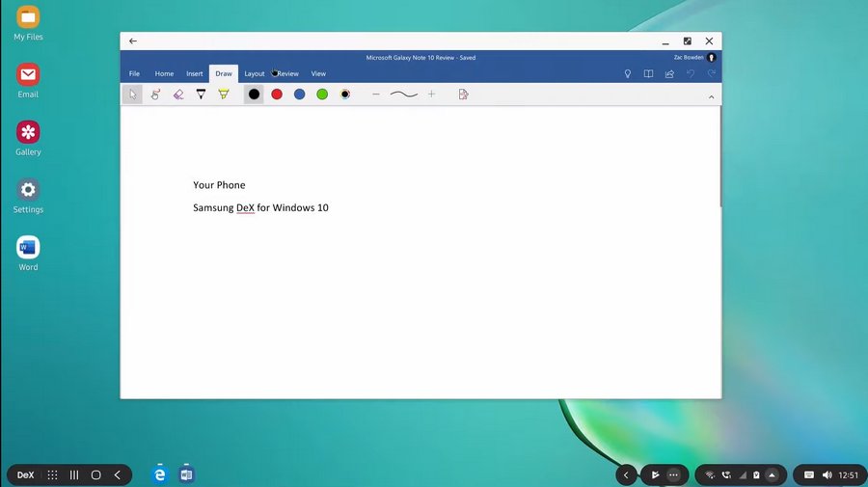Choose the red ink color

pyautogui.click(x=277, y=95)
